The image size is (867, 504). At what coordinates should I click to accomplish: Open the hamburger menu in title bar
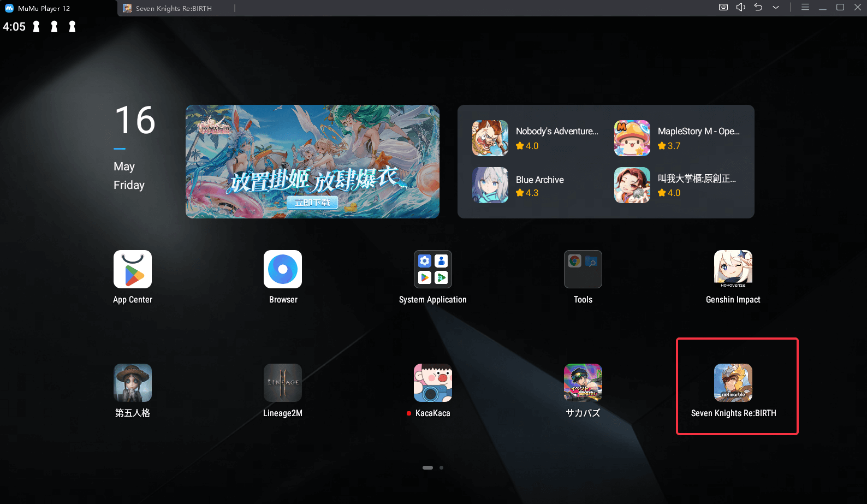[x=805, y=7]
